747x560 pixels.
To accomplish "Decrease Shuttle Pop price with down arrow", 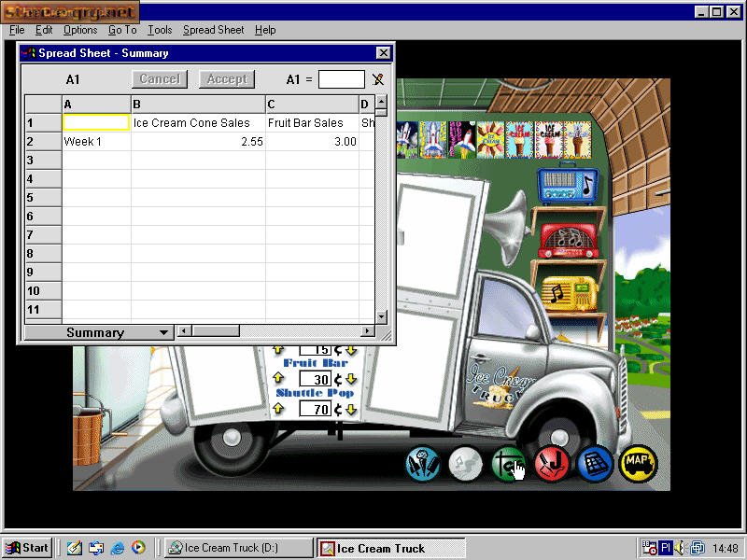I will pos(351,410).
